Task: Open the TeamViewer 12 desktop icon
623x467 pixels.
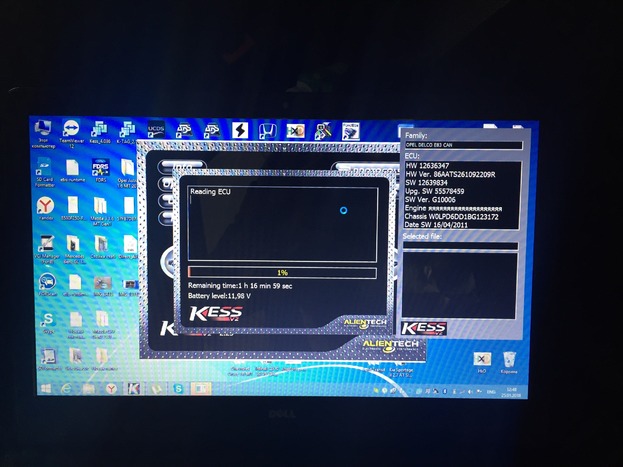Action: click(71, 130)
